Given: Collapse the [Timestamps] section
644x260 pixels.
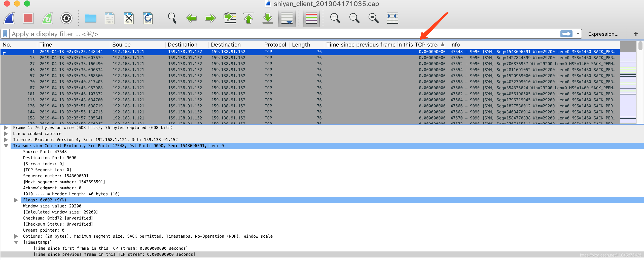Looking at the screenshot, I should [x=16, y=242].
